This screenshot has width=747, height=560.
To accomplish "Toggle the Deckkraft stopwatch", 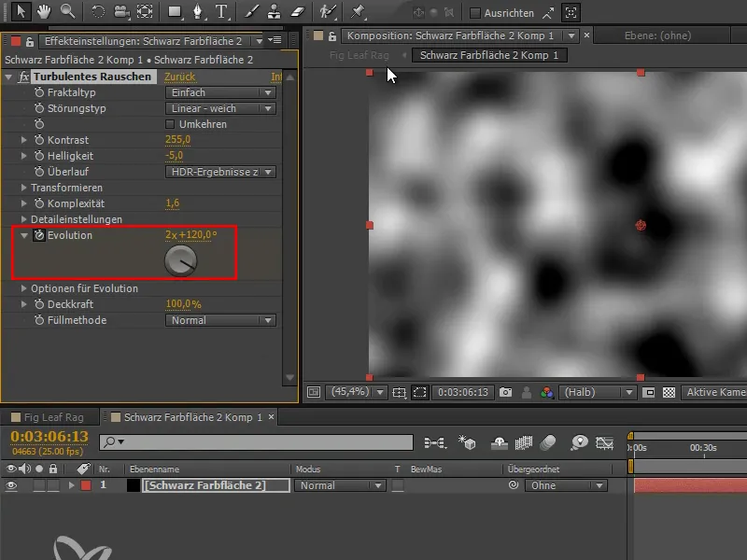I will pyautogui.click(x=39, y=304).
